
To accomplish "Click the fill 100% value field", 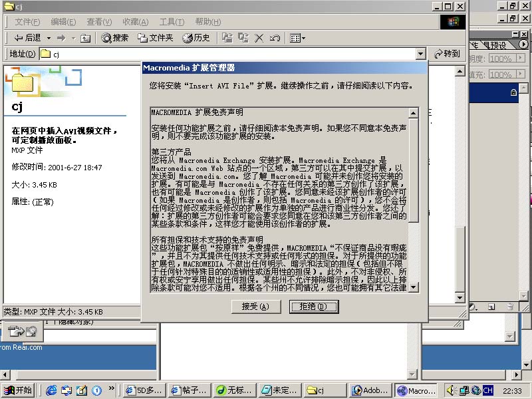I will 502,74.
